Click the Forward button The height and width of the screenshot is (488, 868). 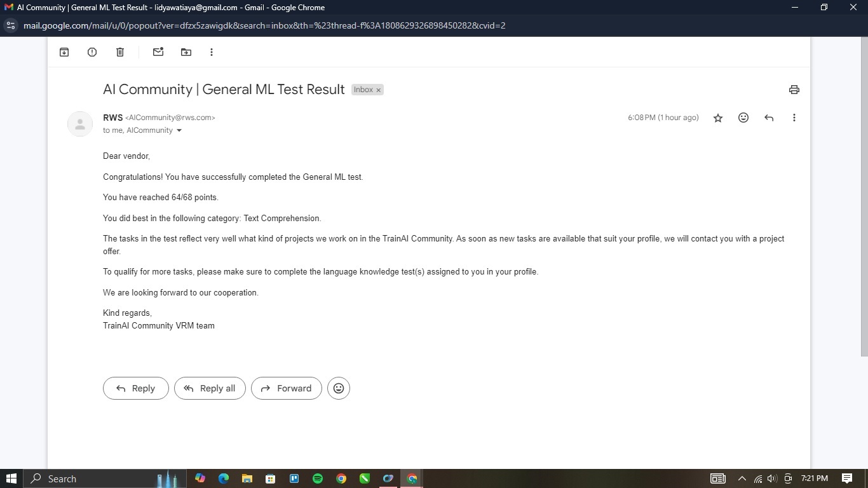[287, 388]
